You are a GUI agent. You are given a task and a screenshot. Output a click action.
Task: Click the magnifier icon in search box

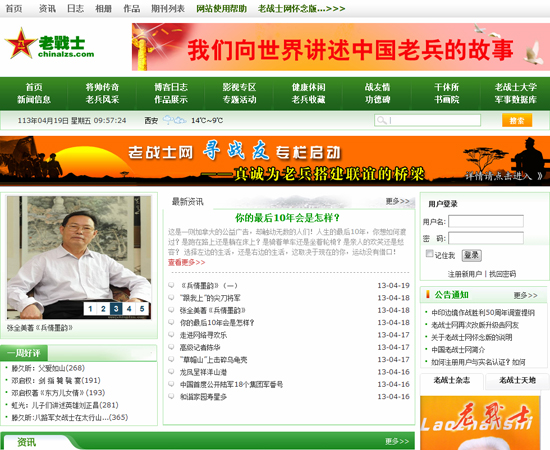coord(381,121)
